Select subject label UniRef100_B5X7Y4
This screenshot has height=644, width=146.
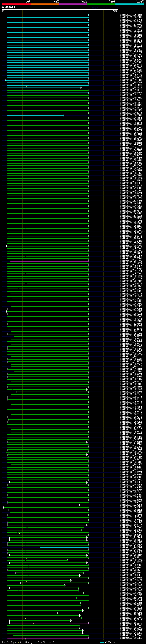(131, 193)
